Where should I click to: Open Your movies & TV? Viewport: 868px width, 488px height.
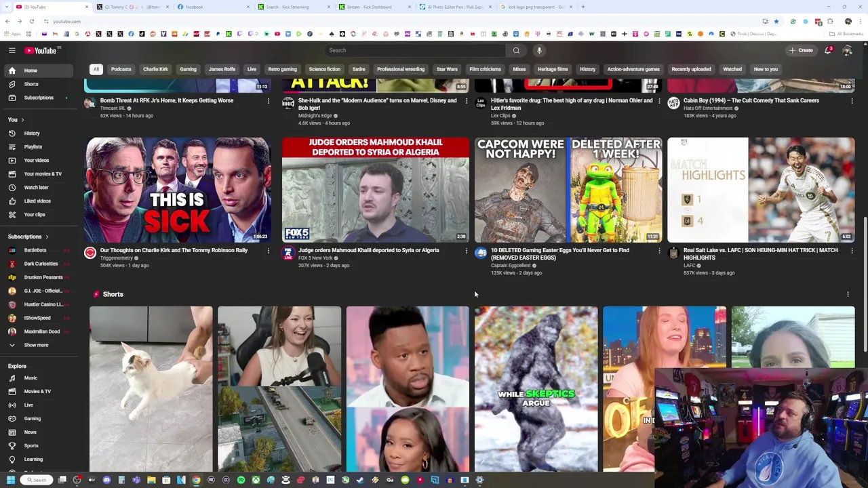(37, 174)
